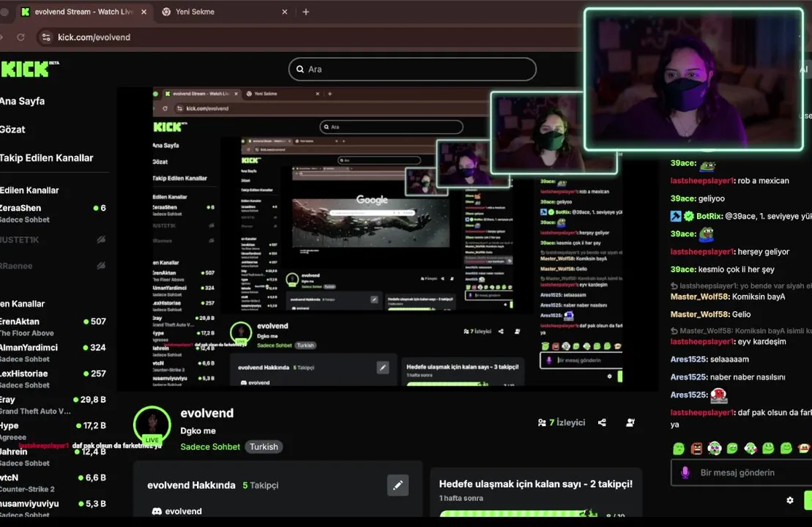
Task: Open the offline RRaenee channel
Action: coord(53,266)
